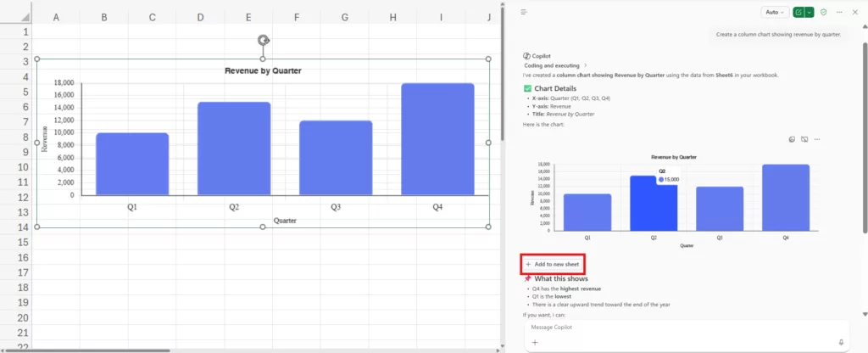Select Q1 bar in worksheet chart

coord(132,164)
